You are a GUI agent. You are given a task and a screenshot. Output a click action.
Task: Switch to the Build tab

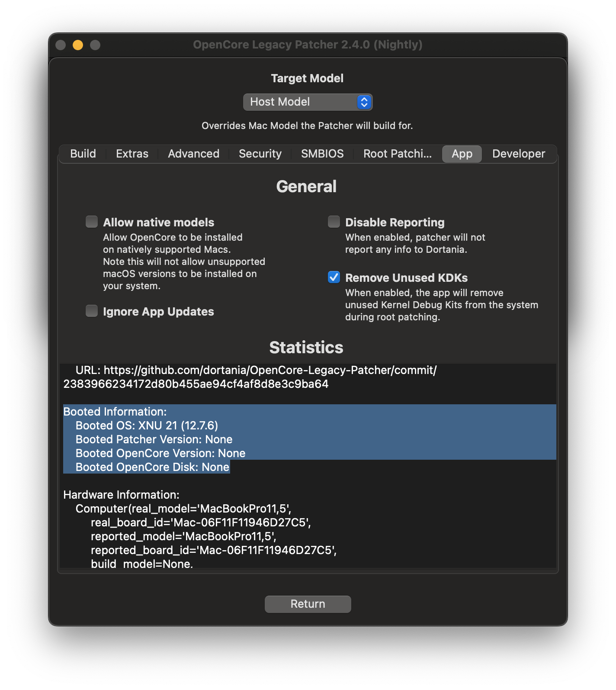click(83, 154)
